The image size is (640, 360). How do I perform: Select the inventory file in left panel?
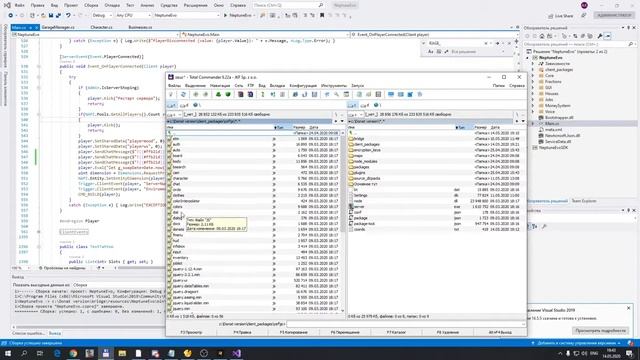tap(180, 258)
